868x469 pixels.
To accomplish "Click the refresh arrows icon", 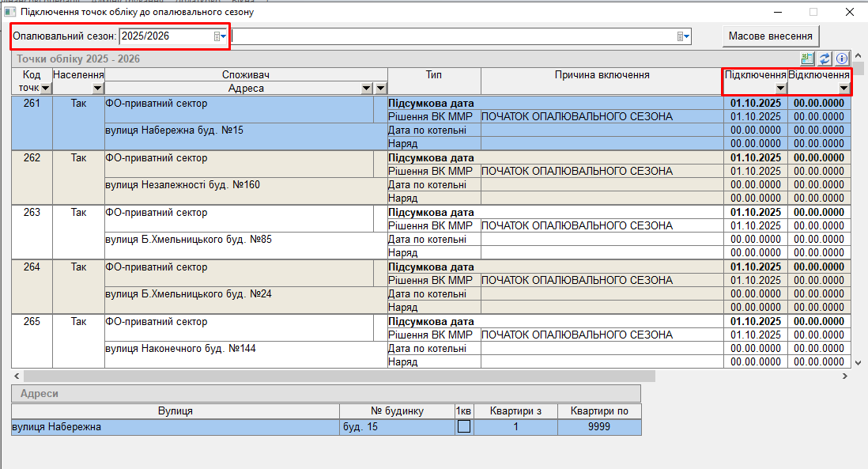I will coord(825,59).
